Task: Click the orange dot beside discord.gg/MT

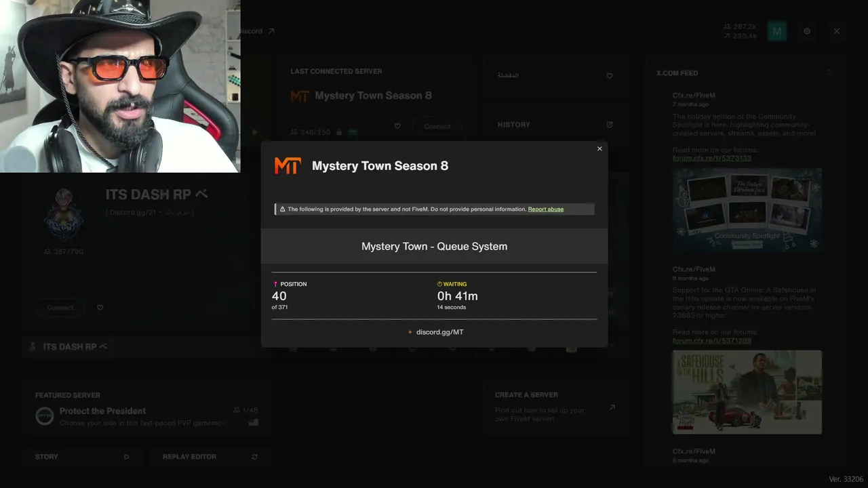Action: click(410, 332)
